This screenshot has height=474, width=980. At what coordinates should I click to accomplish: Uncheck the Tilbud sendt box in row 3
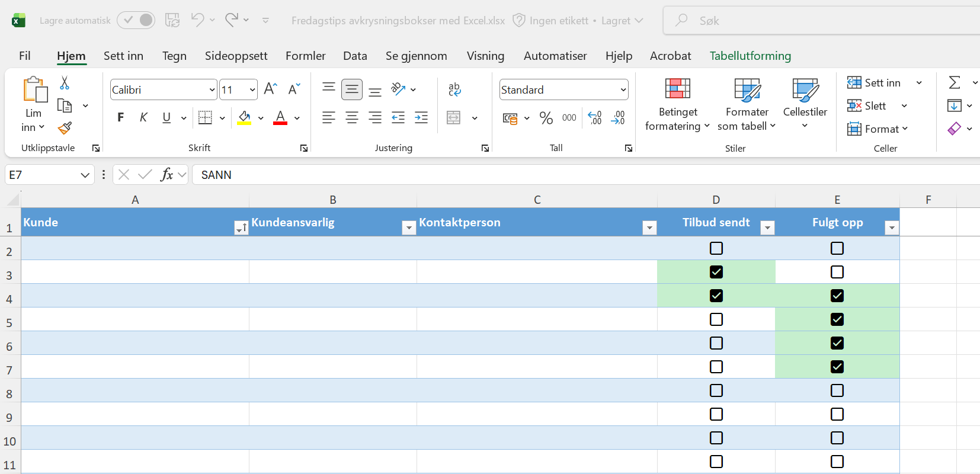(716, 272)
